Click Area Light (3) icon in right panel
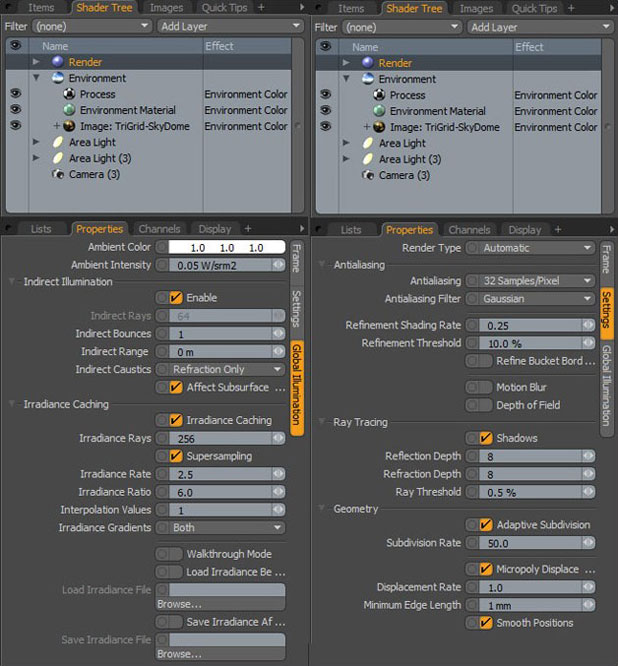618x666 pixels. 368,159
